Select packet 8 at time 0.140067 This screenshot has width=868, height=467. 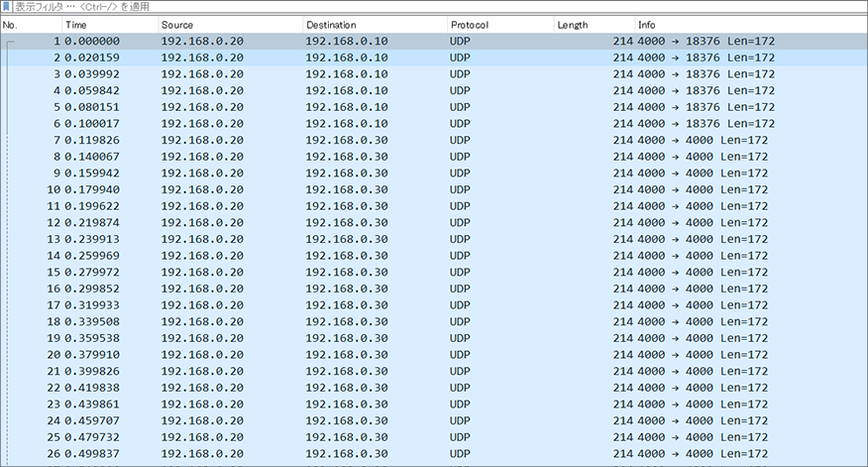coord(434,157)
